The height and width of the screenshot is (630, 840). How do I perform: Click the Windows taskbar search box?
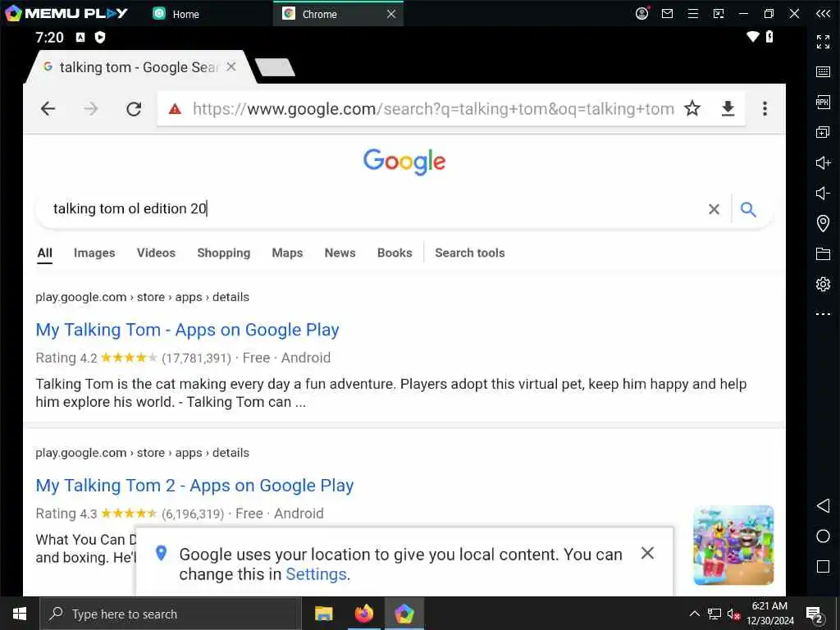coord(171,614)
